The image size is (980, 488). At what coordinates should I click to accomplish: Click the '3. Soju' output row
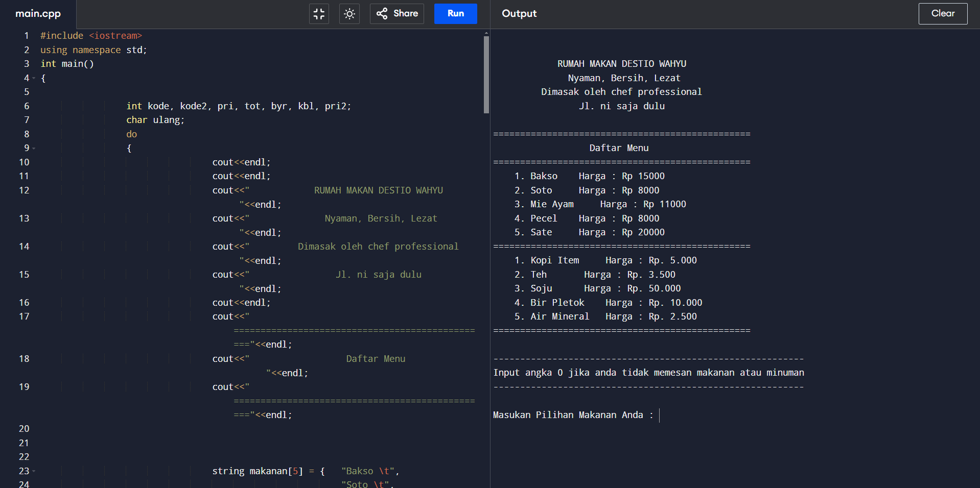pos(598,288)
